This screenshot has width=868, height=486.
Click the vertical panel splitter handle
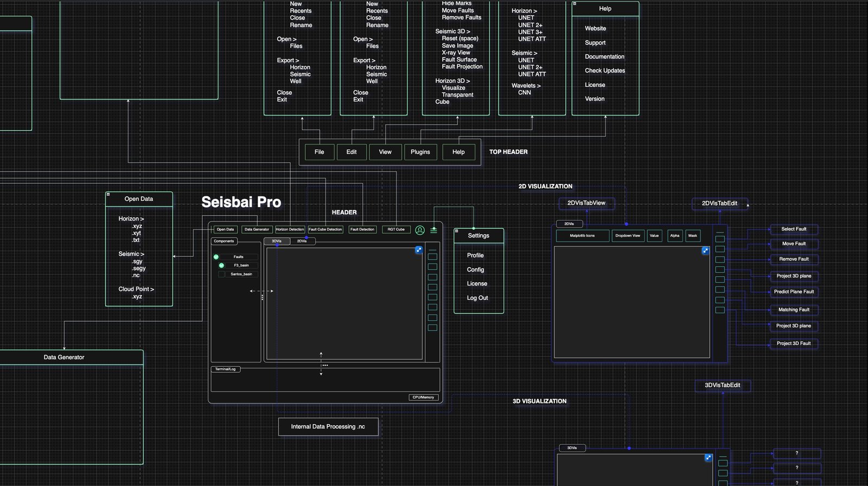(x=262, y=297)
